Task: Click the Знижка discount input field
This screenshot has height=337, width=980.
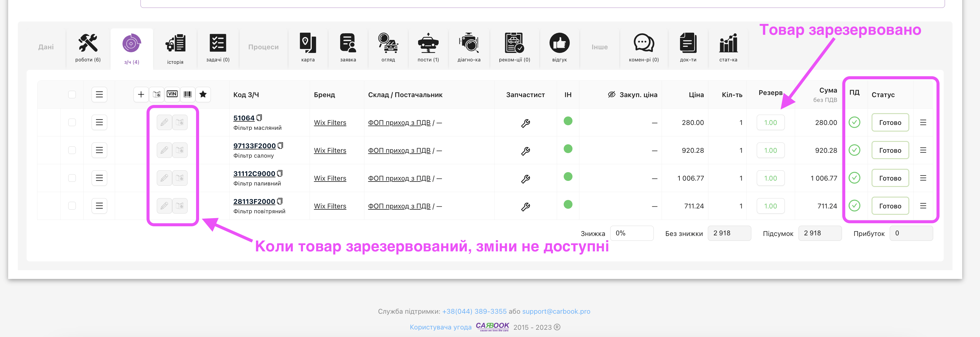Action: tap(631, 233)
